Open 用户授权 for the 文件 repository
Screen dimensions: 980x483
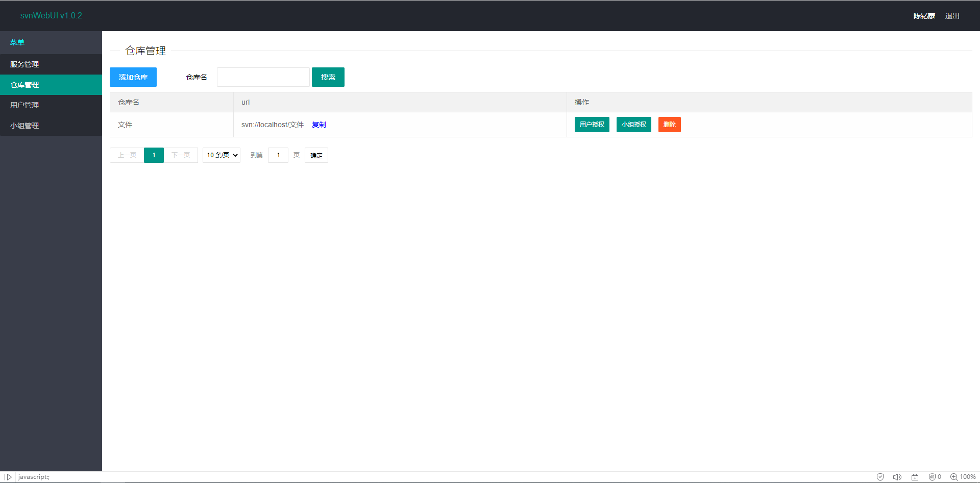[x=591, y=124]
